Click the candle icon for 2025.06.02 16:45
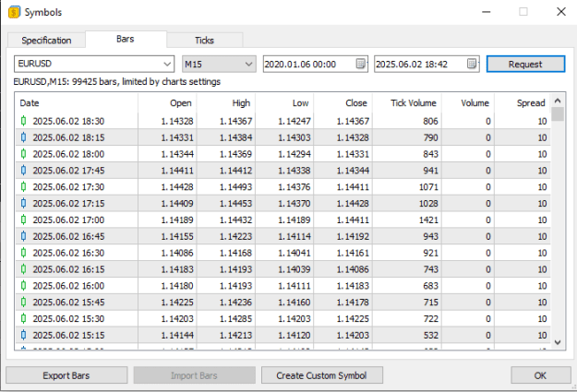Viewport: 577px width, 392px height. 24,236
